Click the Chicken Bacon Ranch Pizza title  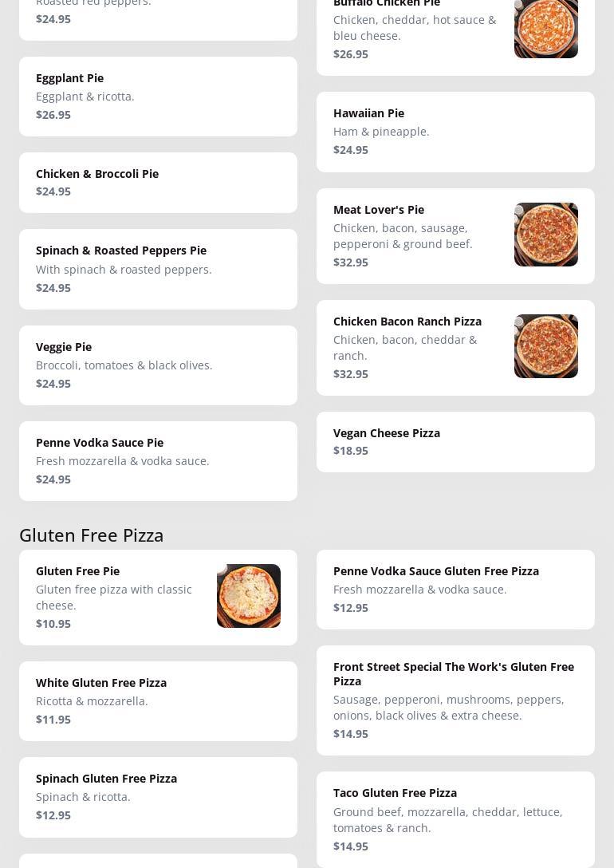[x=407, y=322]
